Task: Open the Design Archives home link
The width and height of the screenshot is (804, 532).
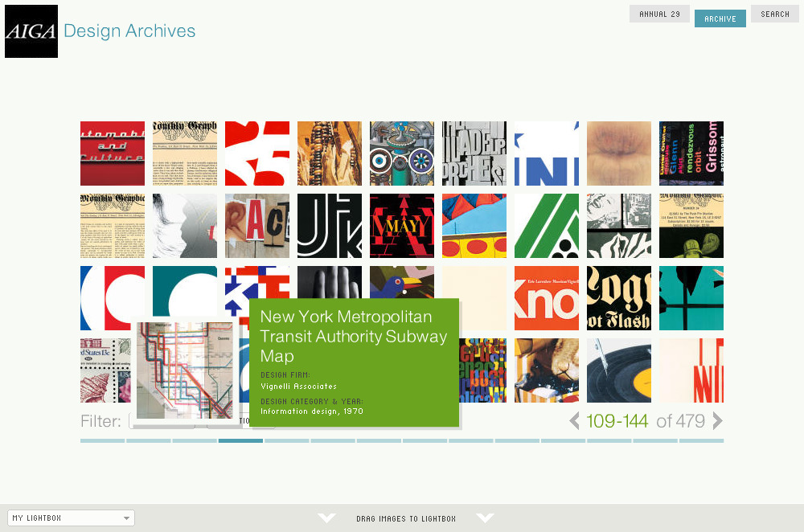Action: pyautogui.click(x=129, y=31)
